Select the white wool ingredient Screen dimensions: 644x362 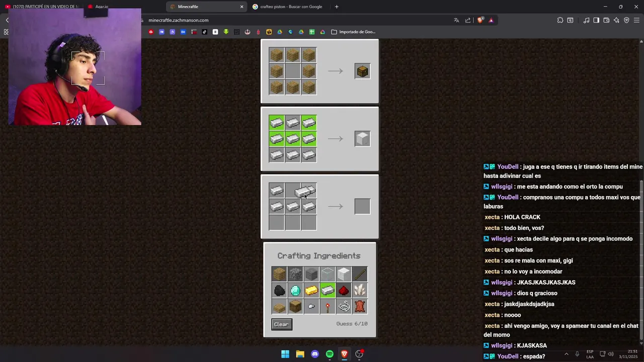click(344, 274)
